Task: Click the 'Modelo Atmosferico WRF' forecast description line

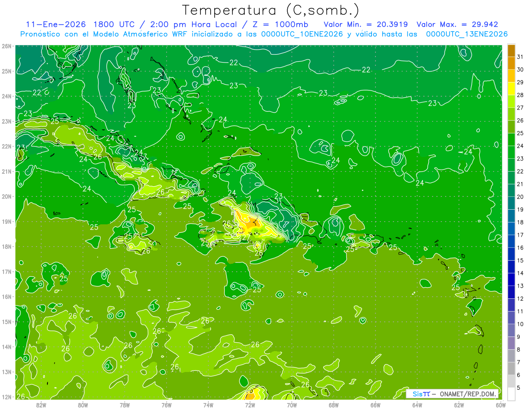Action: pos(264,34)
